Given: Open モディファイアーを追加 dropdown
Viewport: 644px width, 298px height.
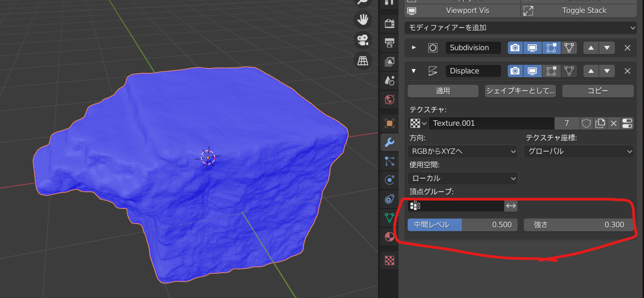Looking at the screenshot, I should tap(521, 28).
